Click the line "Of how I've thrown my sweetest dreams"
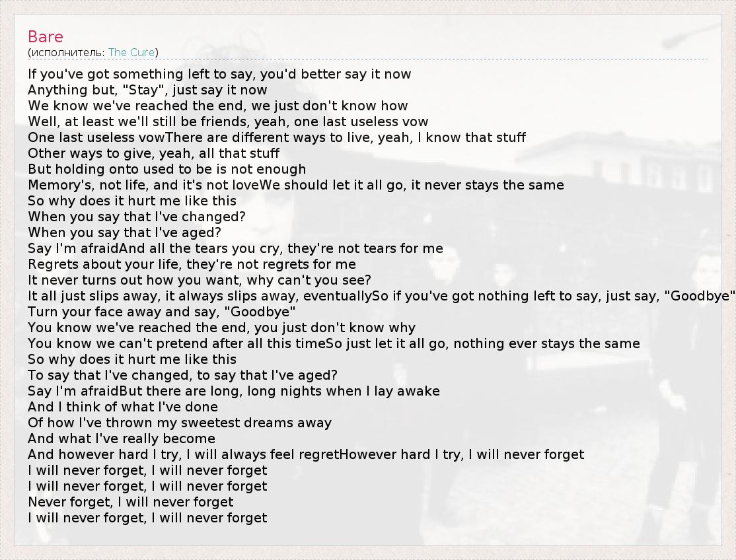The width and height of the screenshot is (736, 560). [180, 423]
